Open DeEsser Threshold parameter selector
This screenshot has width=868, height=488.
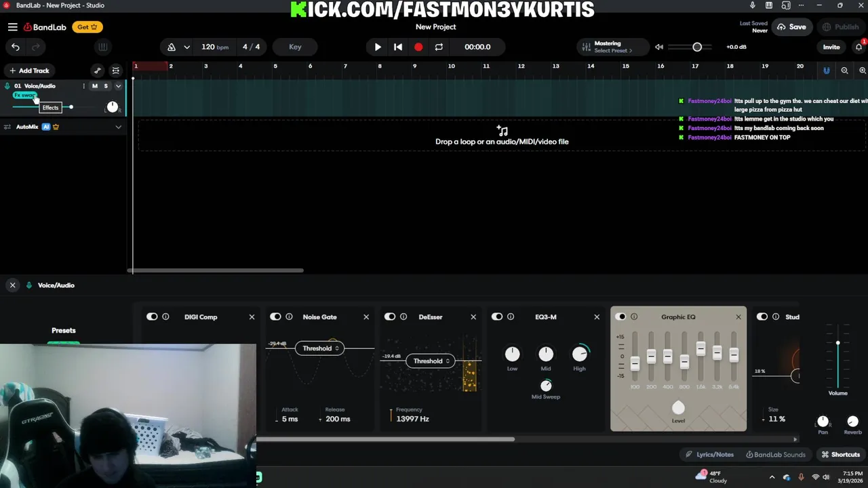(431, 361)
